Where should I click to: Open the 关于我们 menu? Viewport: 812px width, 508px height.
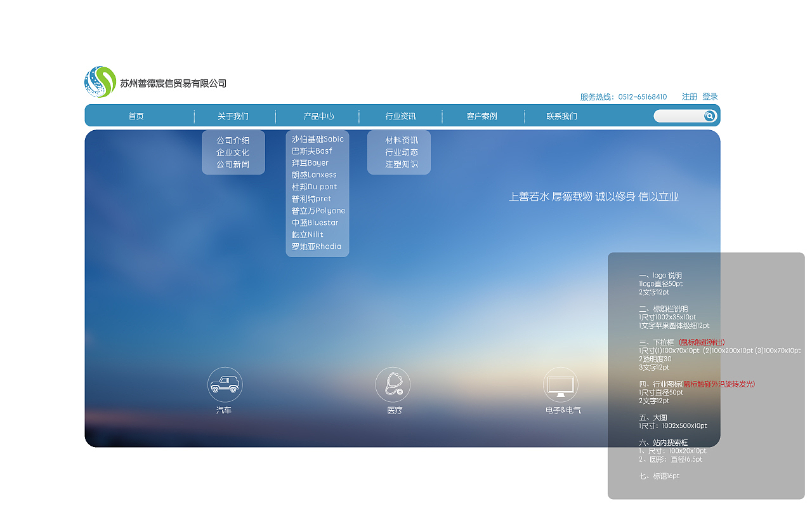click(233, 116)
